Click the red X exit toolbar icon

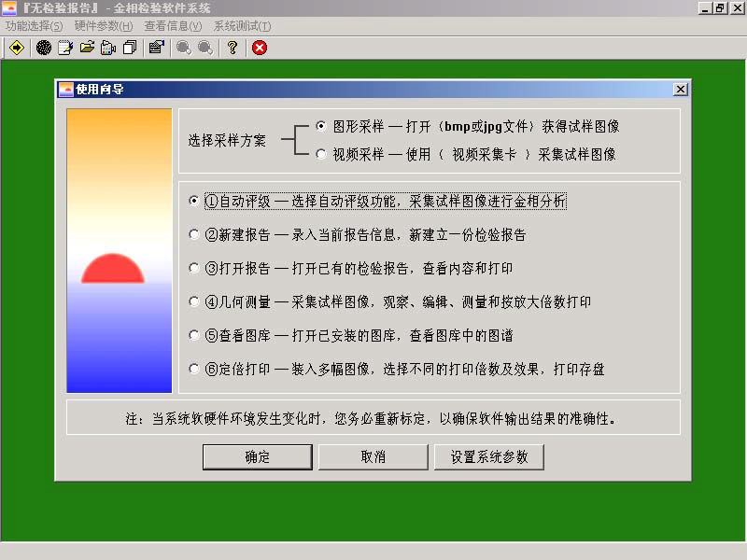[260, 48]
